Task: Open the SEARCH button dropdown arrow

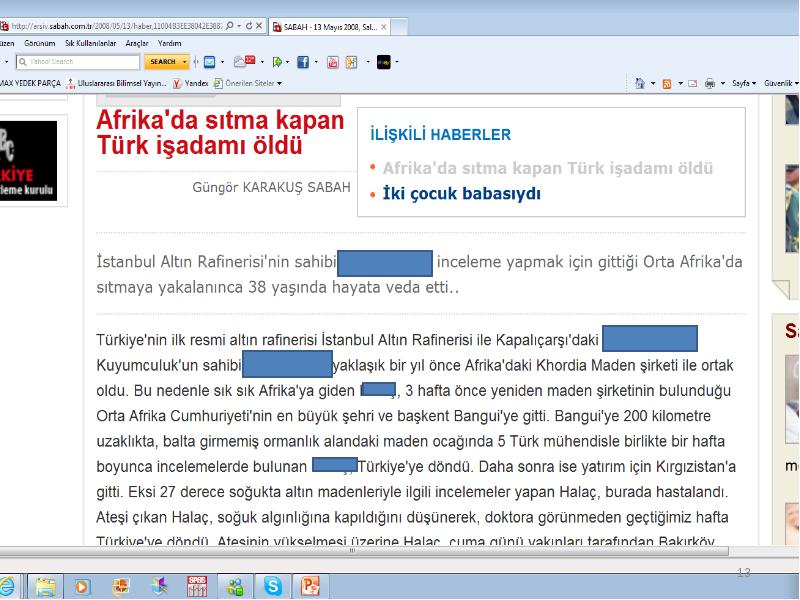Action: point(185,62)
